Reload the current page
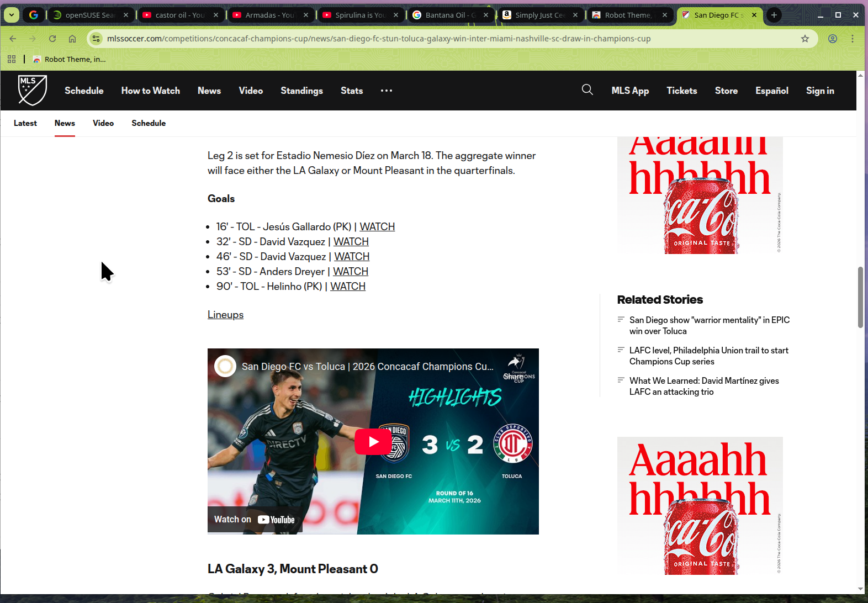Image resolution: width=868 pixels, height=603 pixels. pos(52,39)
